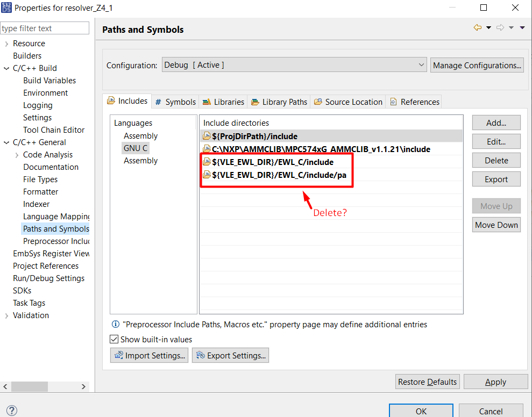Open Builders page
The width and height of the screenshot is (532, 417).
(27, 55)
